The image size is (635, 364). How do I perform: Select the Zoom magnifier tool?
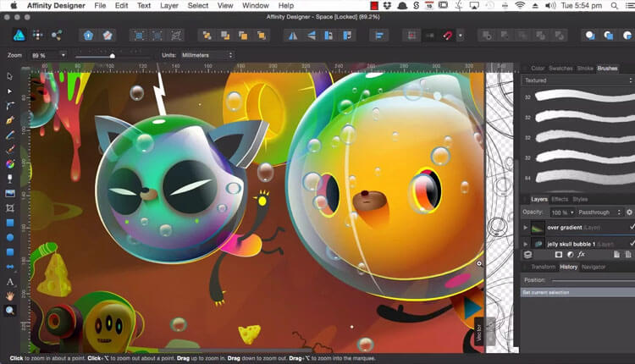pyautogui.click(x=9, y=311)
